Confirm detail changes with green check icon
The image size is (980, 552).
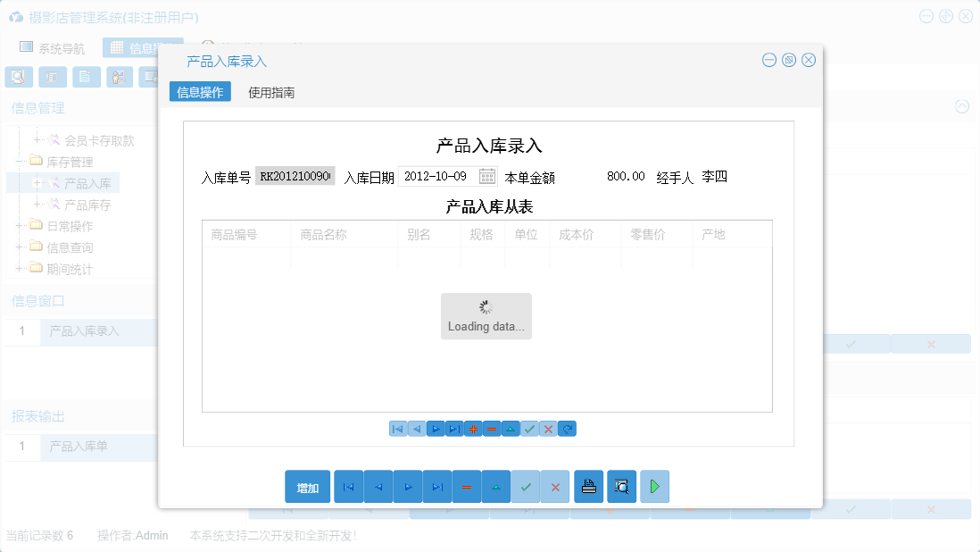(x=528, y=429)
